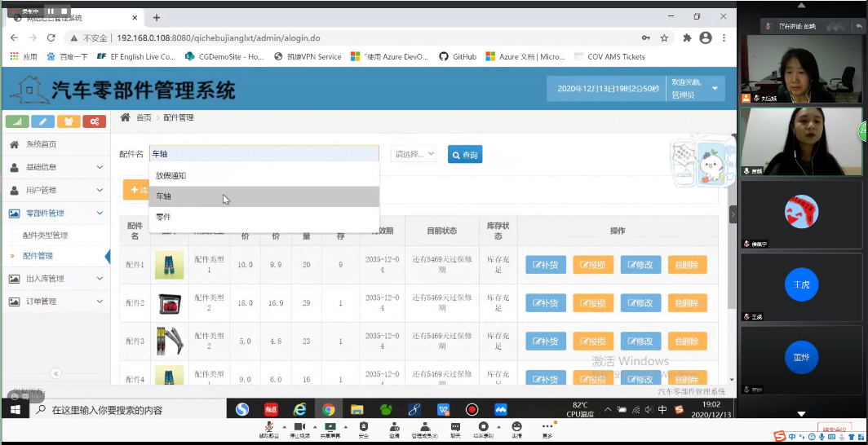Click the red gears settings shortcut icon

point(95,121)
